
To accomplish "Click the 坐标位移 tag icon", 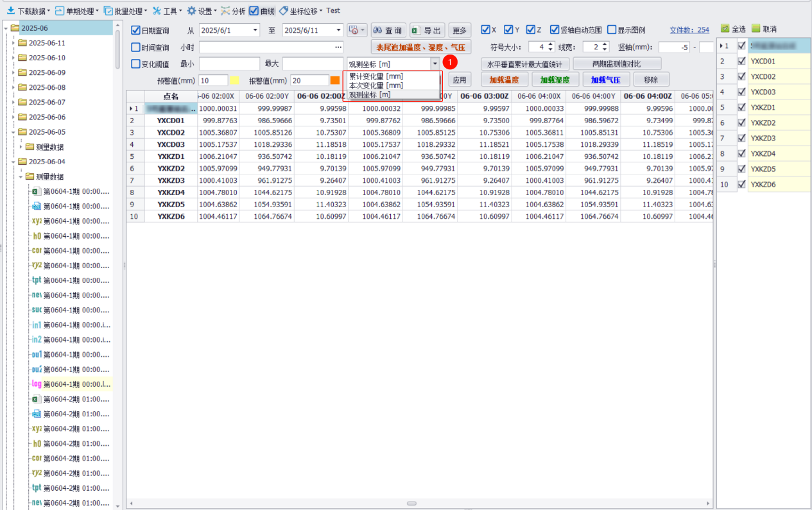I will coord(283,11).
